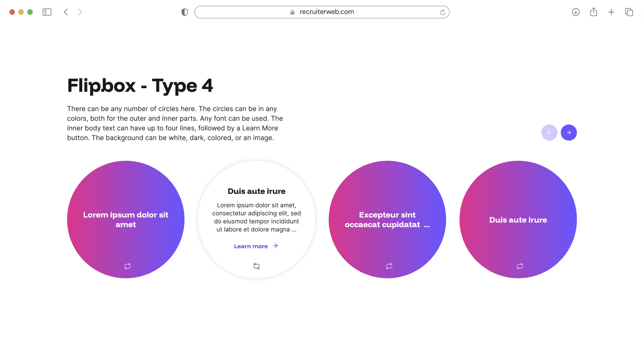Show the tab overview icon
Screen dimensions: 644x361
pos(629,12)
